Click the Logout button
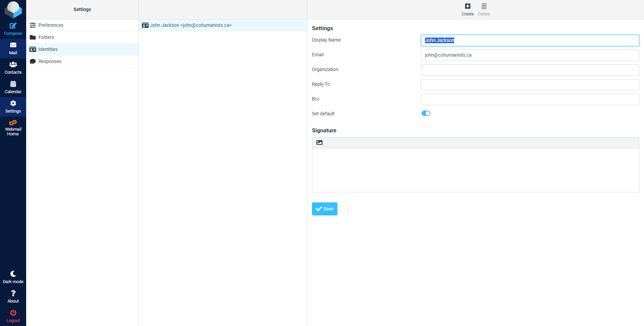Viewport: 644px width, 326px height. tap(13, 316)
